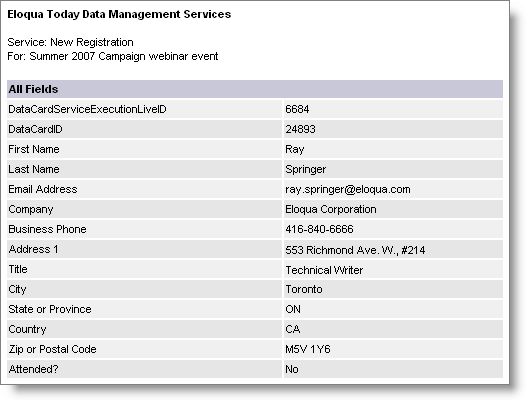The height and width of the screenshot is (400, 526).
Task: Click the DataCardID label cell
Action: point(144,129)
